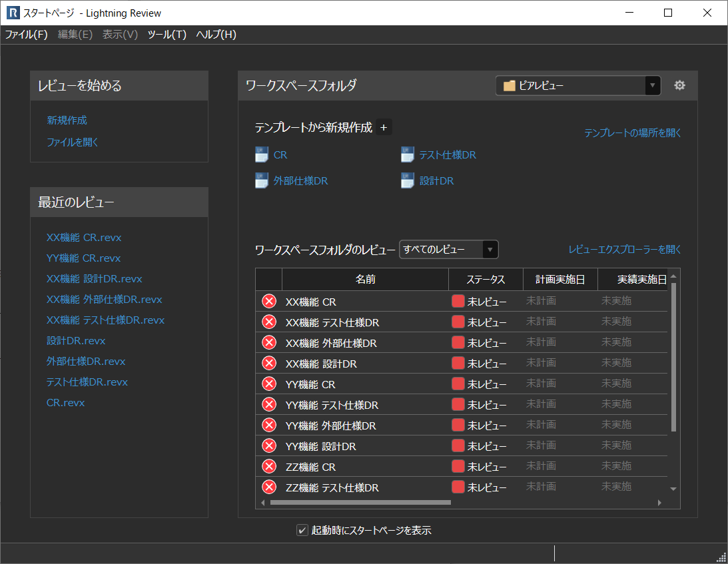728x564 pixels.
Task: Click the red status swatch for XX機能 CR
Action: 458,301
